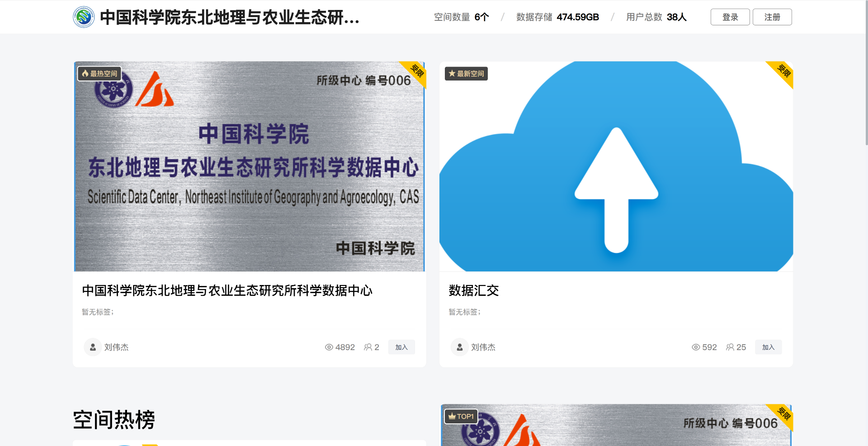Open the Scientific Data Center banner thumbnail
The width and height of the screenshot is (868, 446).
point(250,166)
